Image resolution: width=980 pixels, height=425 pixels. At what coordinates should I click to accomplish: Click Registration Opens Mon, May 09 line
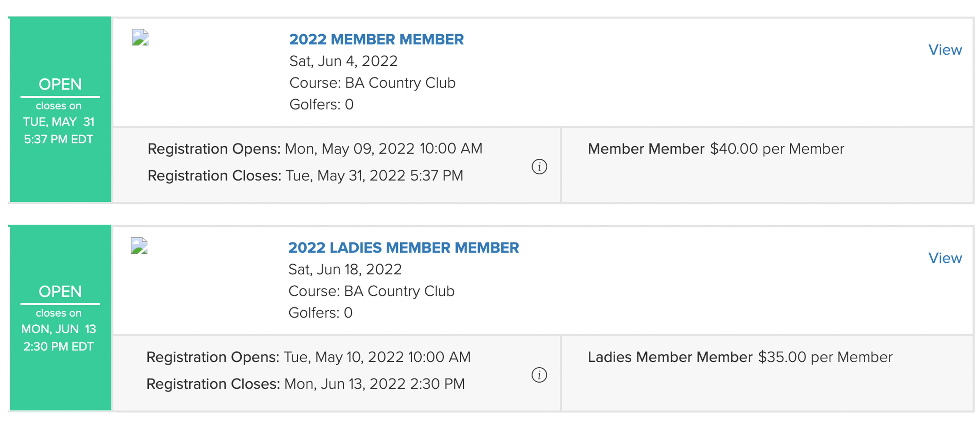point(315,149)
